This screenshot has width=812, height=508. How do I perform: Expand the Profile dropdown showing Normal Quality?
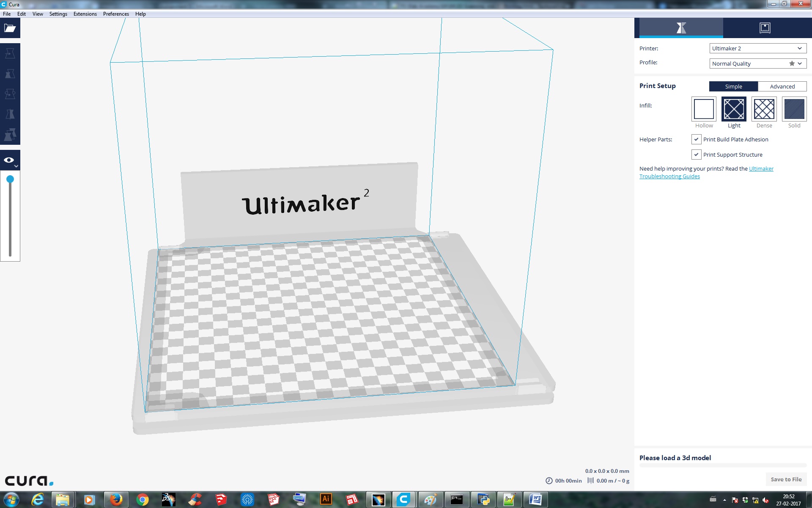(x=758, y=63)
